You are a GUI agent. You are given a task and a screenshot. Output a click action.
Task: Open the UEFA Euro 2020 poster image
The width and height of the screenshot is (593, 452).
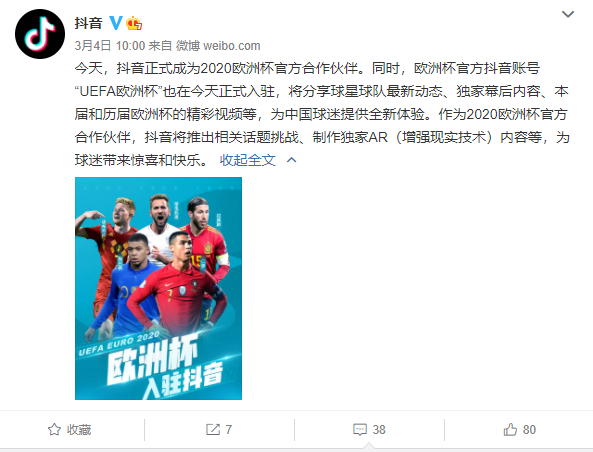[158, 288]
